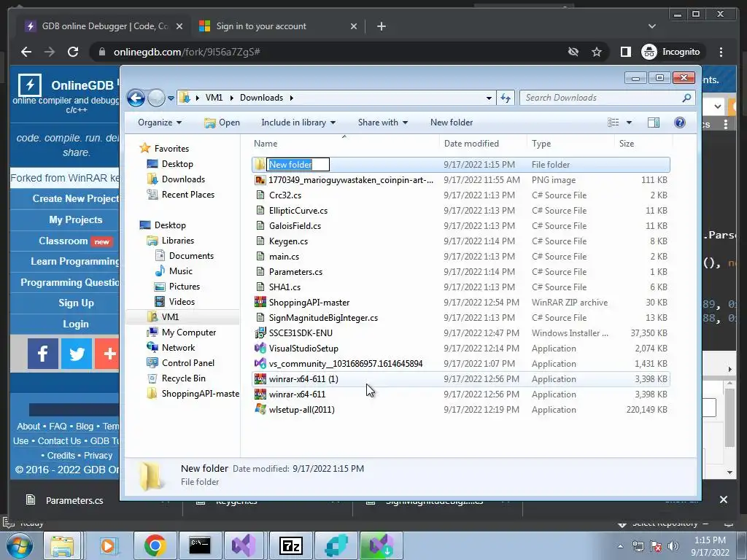Select Keygen.cs file

coord(288,241)
